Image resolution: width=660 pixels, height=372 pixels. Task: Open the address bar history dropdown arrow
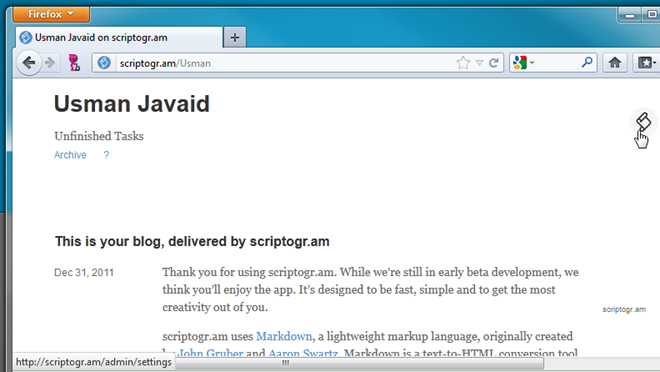479,63
